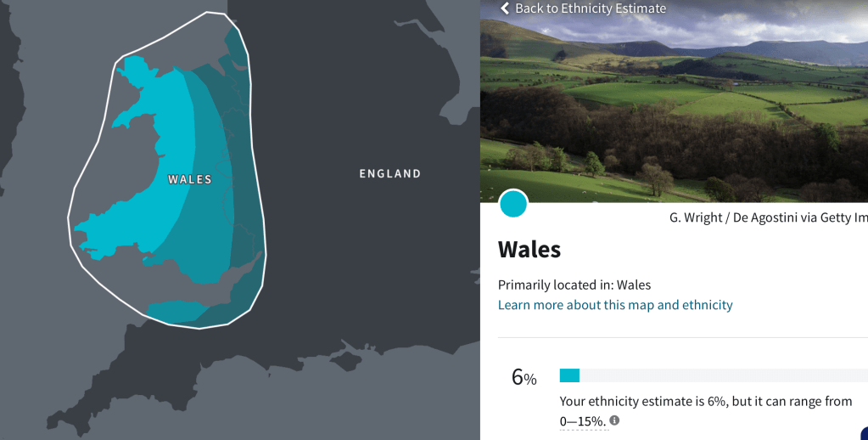This screenshot has width=868, height=440.
Task: Open "Learn more about this map and ethnicity"
Action: click(x=615, y=305)
